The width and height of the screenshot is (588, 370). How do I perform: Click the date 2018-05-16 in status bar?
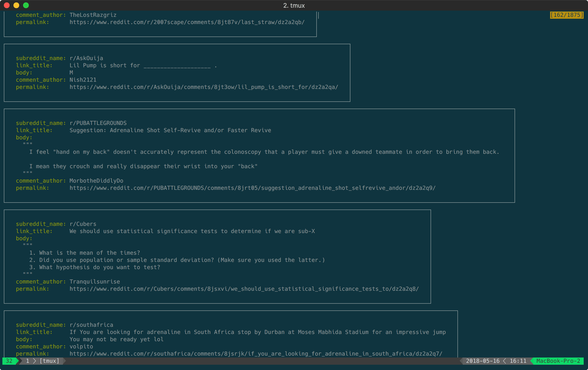pos(483,361)
